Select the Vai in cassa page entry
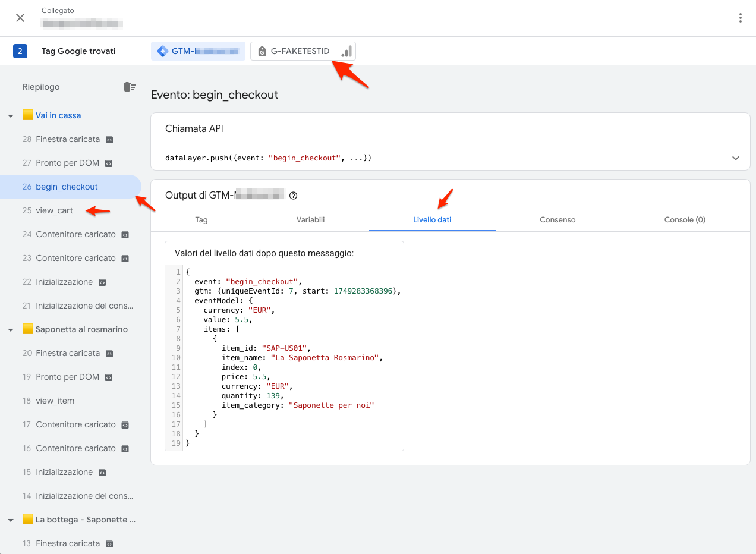756x554 pixels. [x=58, y=115]
